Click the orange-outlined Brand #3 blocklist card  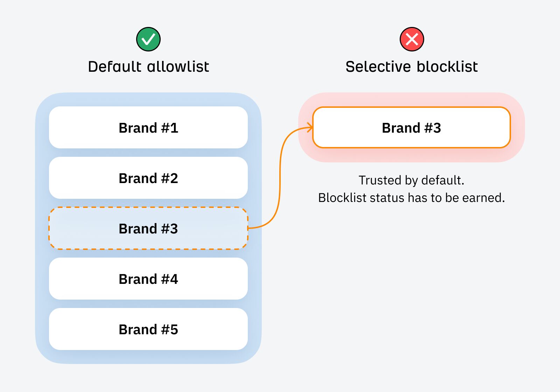click(411, 128)
